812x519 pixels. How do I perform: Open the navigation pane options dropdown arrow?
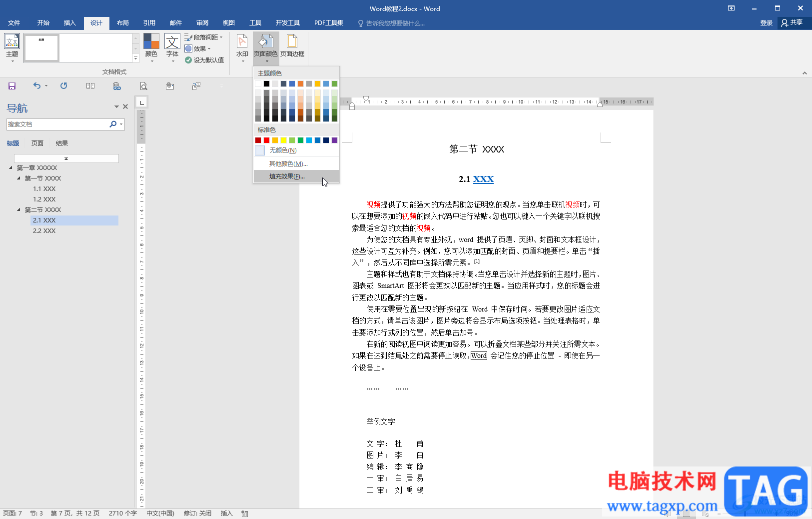[x=116, y=106]
